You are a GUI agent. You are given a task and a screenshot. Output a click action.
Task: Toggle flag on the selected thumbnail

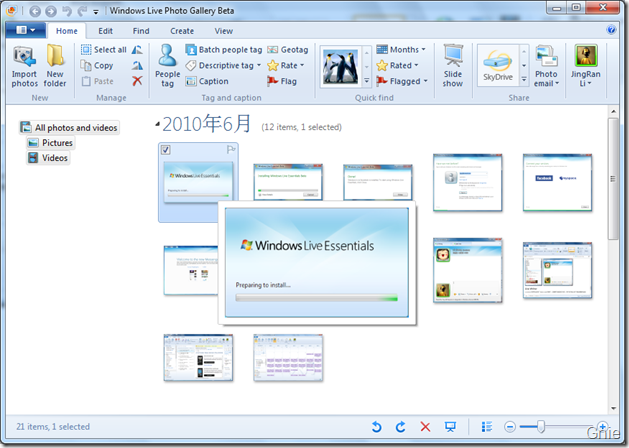pyautogui.click(x=231, y=150)
